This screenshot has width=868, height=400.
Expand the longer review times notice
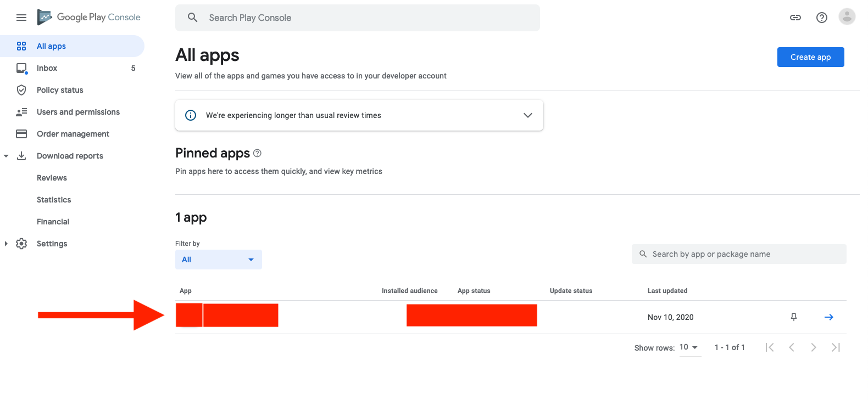(x=527, y=115)
